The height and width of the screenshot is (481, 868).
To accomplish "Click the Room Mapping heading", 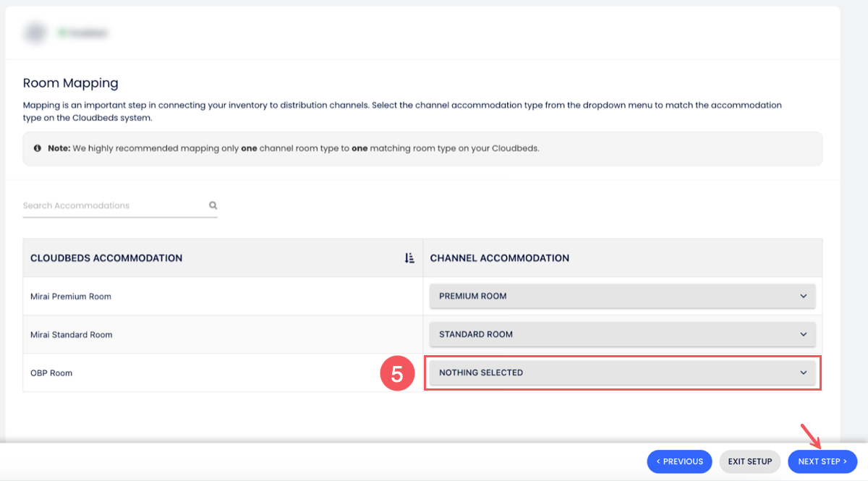I will pos(71,83).
